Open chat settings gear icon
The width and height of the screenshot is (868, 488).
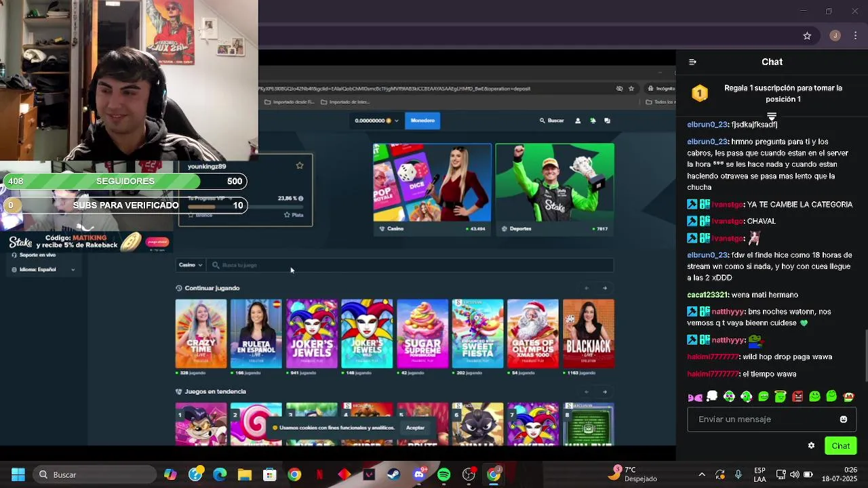tap(811, 446)
